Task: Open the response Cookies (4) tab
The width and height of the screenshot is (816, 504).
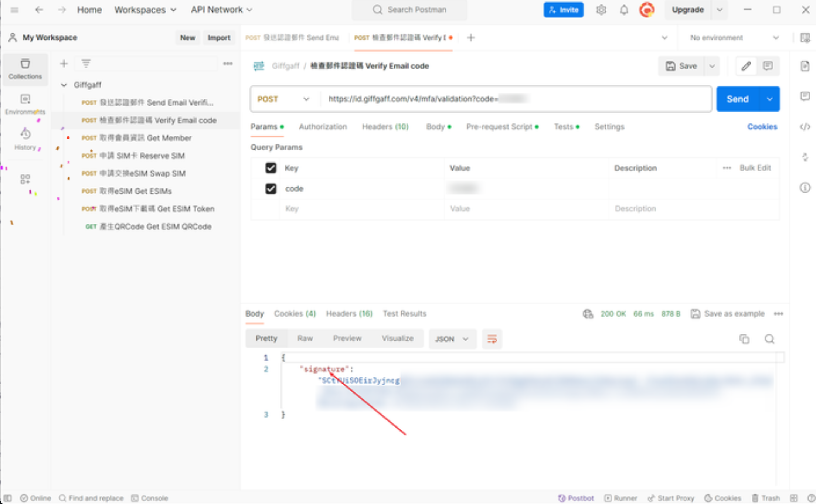Action: 295,314
